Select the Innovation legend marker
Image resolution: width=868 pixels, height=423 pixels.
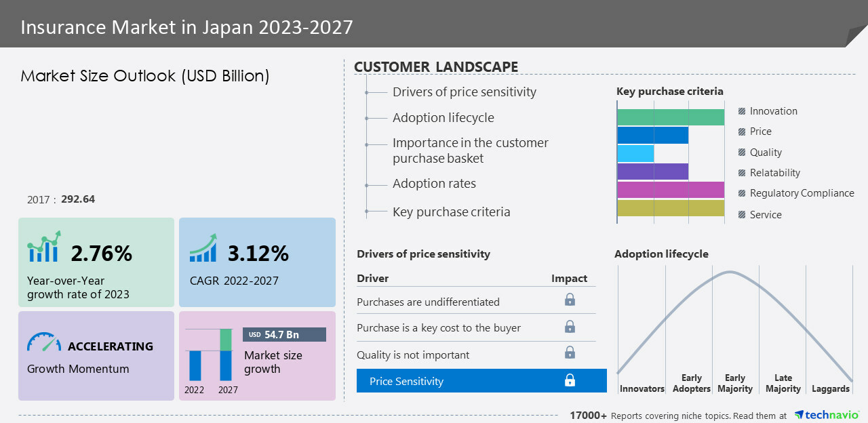coord(742,111)
